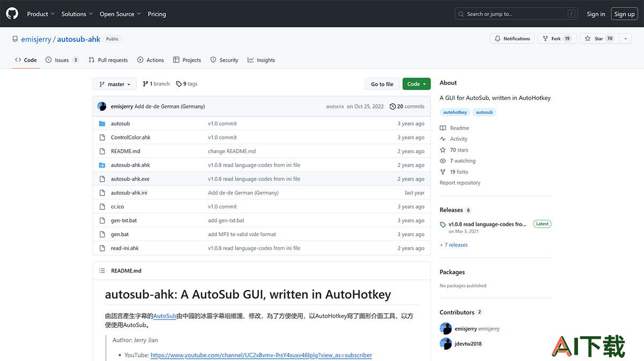Open the Releases heading link
The width and height of the screenshot is (644, 361).
[451, 210]
